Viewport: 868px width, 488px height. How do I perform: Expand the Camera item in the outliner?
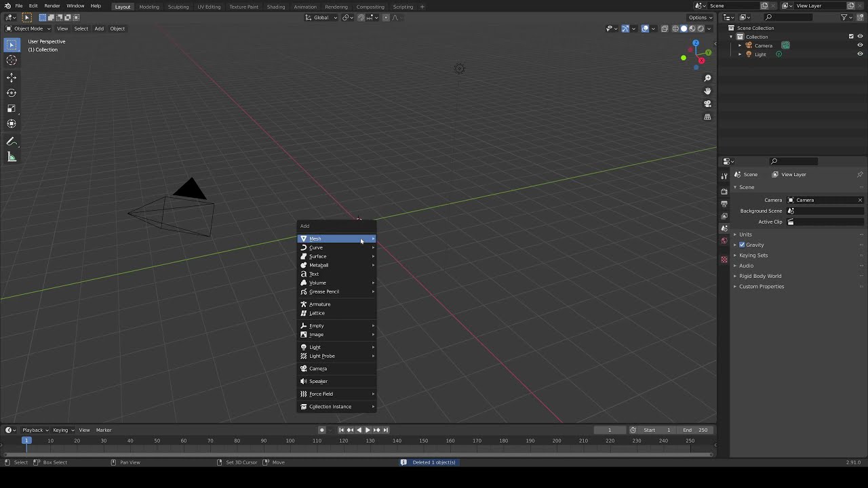[740, 45]
